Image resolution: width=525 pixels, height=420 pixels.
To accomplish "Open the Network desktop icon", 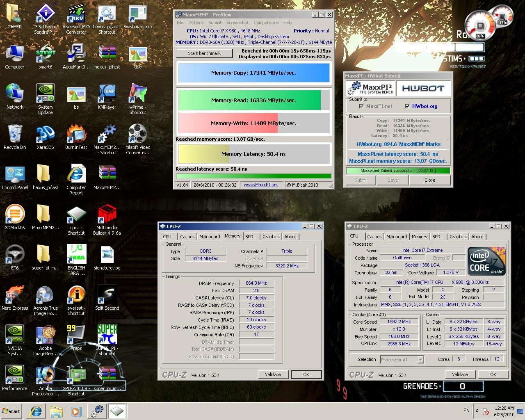I will coord(14,97).
